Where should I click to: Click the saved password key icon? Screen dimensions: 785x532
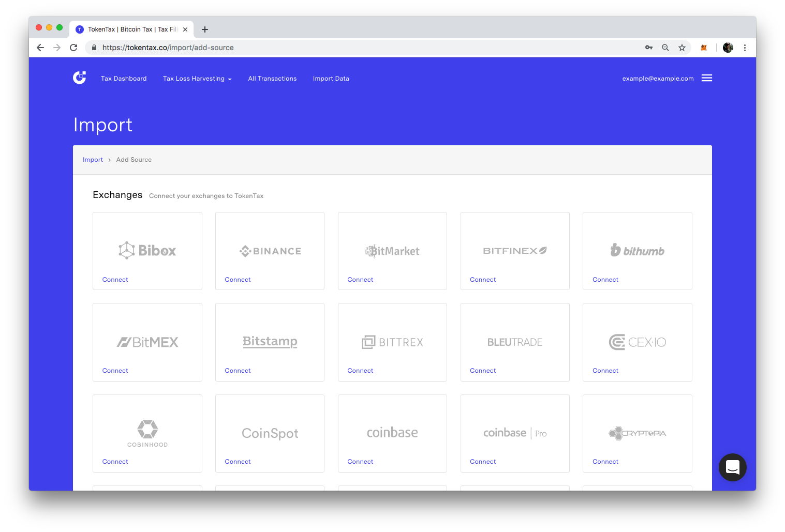pos(649,48)
